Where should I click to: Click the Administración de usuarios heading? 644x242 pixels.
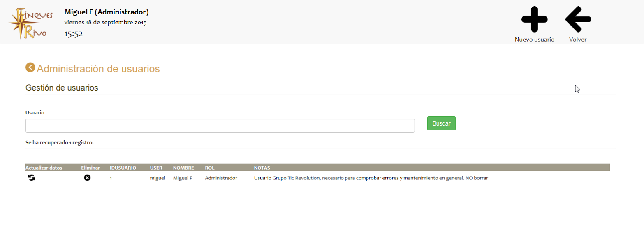click(x=98, y=69)
